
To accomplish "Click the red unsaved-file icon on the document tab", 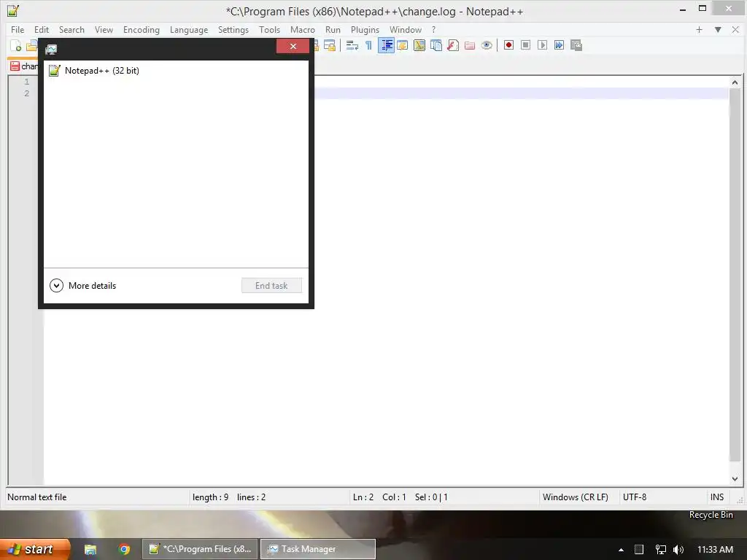I will 15,66.
